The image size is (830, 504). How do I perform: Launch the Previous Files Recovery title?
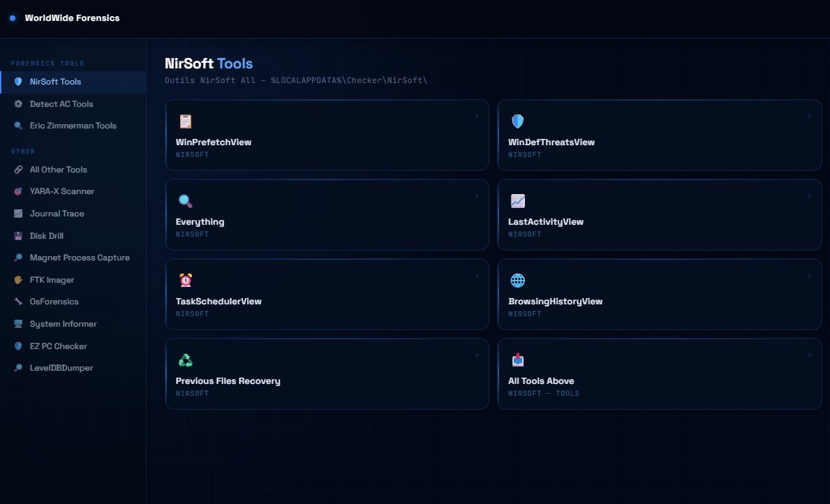click(228, 380)
